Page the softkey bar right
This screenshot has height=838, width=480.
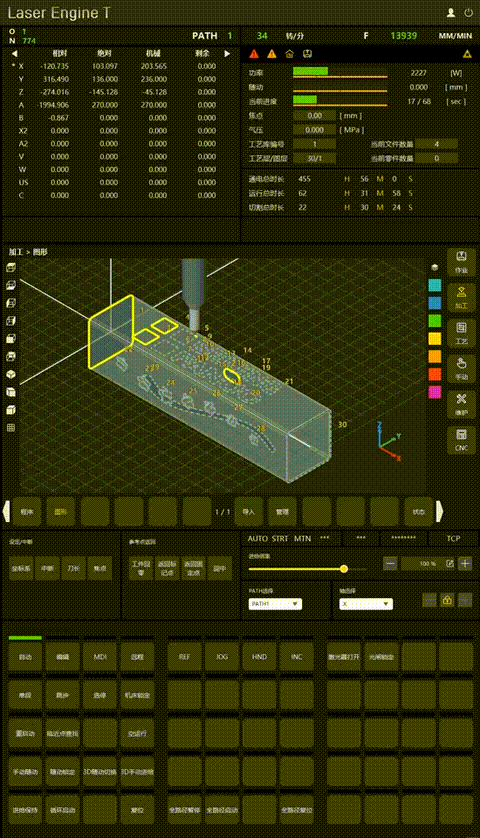pyautogui.click(x=439, y=511)
